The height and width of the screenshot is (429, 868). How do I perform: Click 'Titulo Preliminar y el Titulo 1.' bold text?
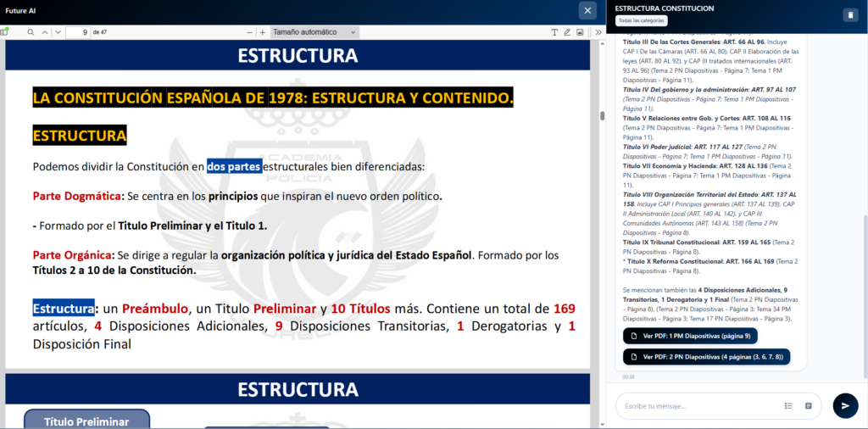(192, 226)
